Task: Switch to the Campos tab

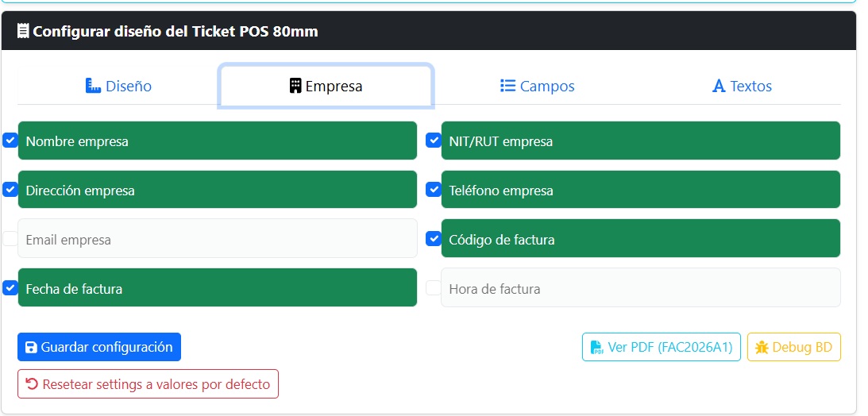Action: 537,86
